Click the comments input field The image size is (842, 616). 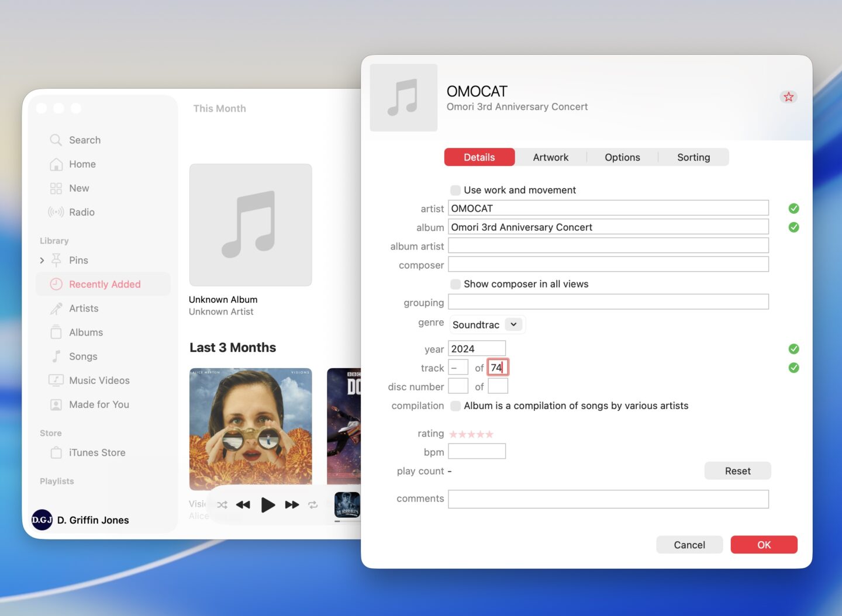[x=608, y=499]
